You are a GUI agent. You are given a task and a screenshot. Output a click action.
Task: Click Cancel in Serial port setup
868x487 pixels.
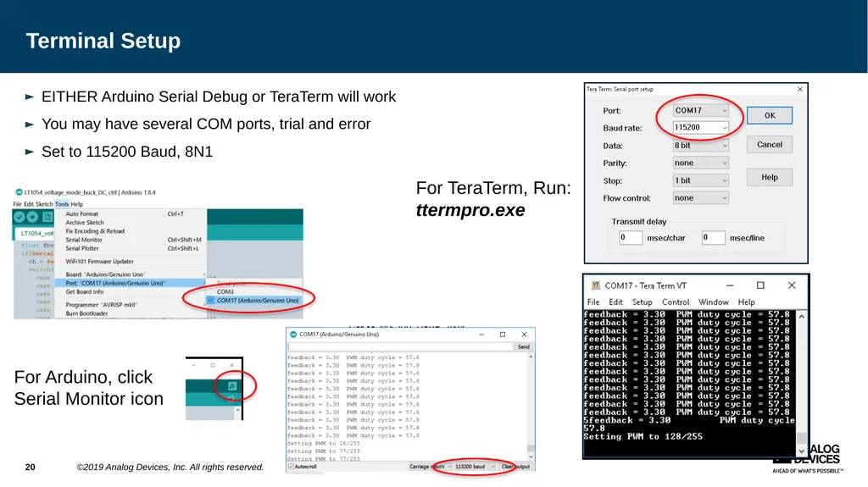pos(770,145)
